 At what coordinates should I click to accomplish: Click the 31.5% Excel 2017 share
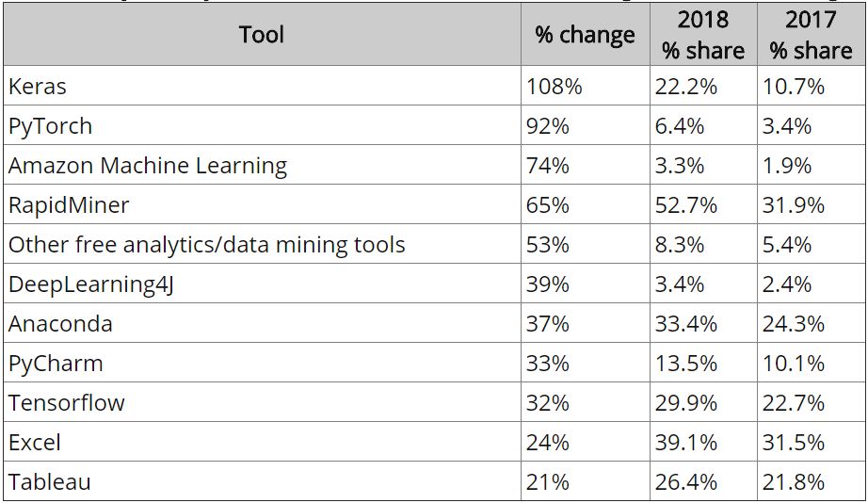(794, 443)
